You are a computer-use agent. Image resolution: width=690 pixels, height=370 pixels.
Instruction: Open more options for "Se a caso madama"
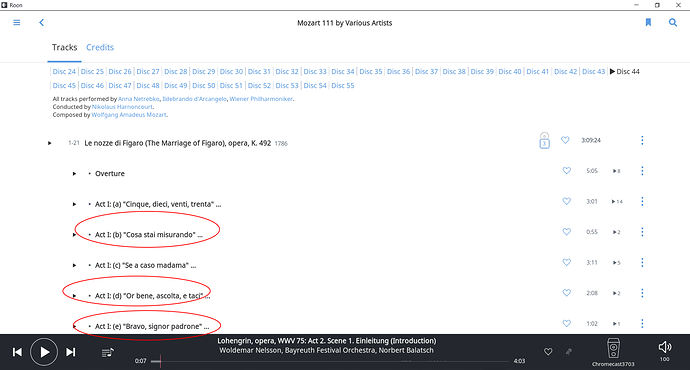(x=642, y=262)
